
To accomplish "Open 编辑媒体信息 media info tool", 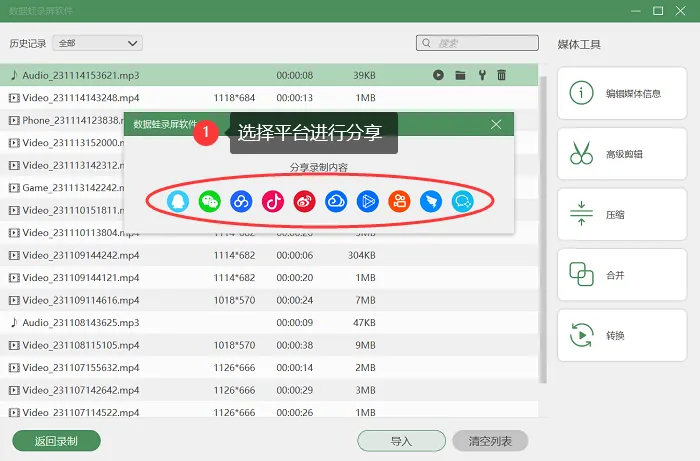I will pyautogui.click(x=622, y=93).
